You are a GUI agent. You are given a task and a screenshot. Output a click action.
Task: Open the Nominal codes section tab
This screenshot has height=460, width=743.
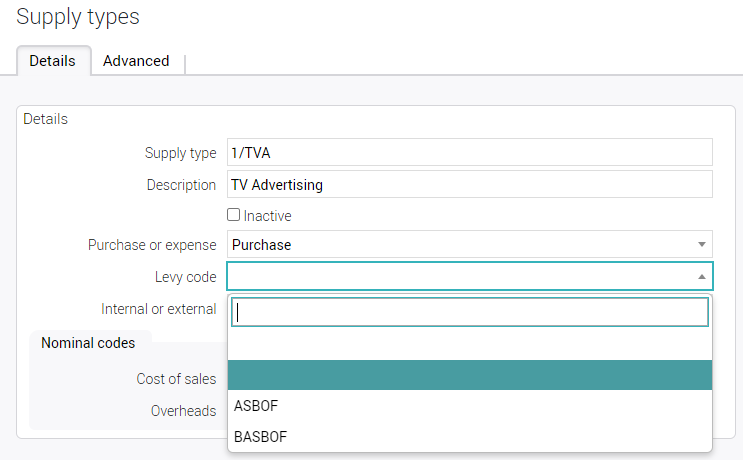88,343
